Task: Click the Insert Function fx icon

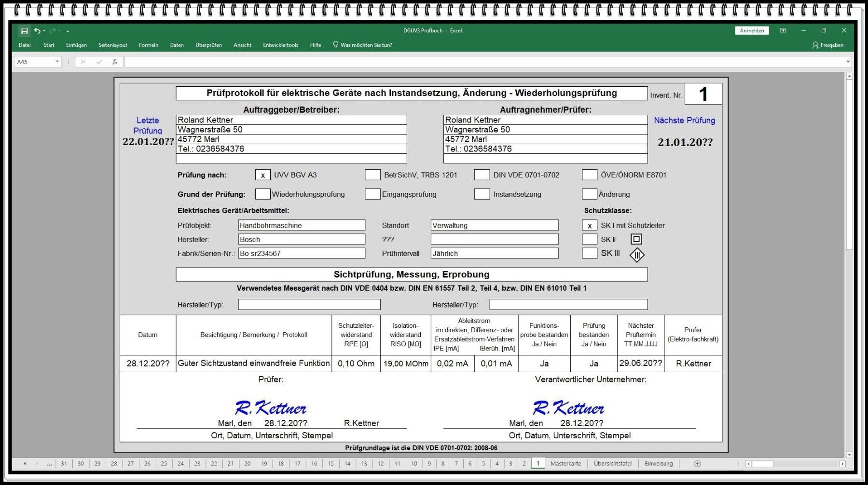Action: tap(115, 62)
